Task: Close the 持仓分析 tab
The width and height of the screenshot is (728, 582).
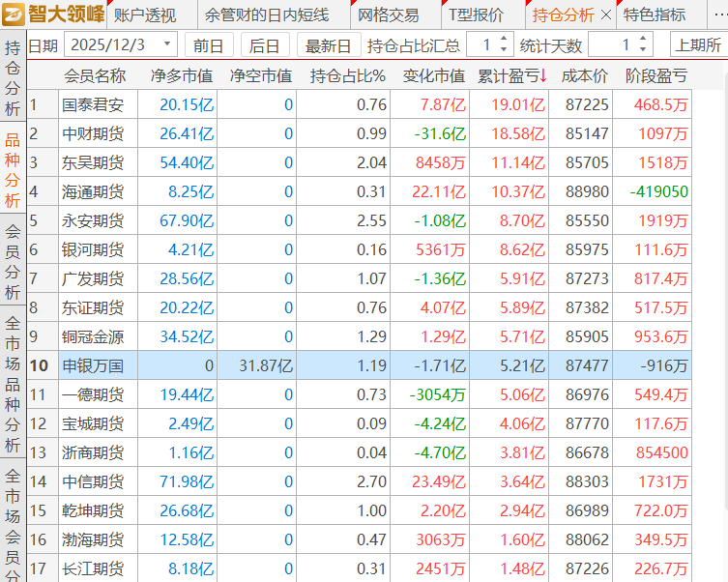Action: [605, 15]
